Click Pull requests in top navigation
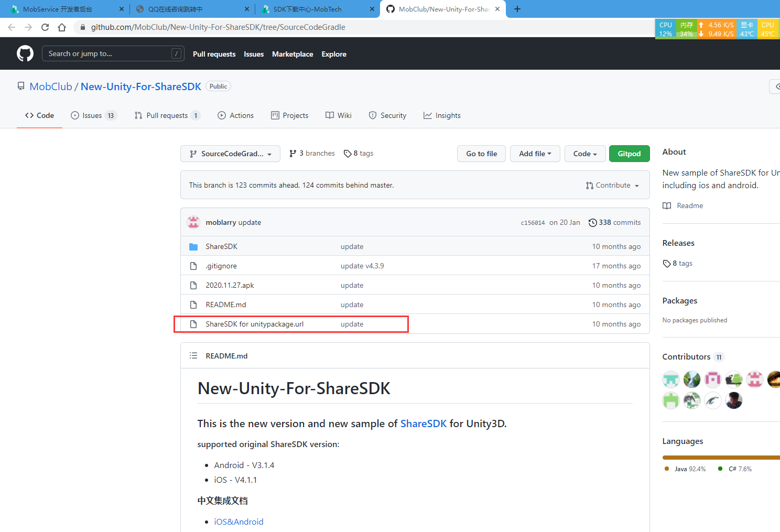The width and height of the screenshot is (780, 532). 214,54
